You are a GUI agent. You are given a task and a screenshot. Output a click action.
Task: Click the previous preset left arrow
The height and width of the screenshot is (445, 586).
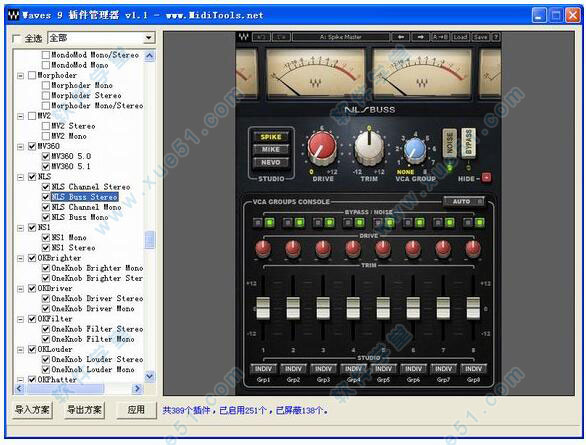click(400, 37)
